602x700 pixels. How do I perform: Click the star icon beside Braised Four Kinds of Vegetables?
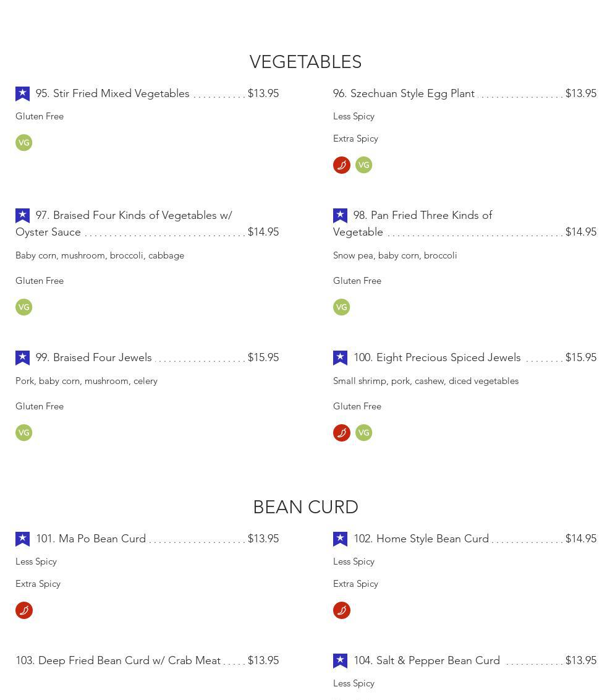click(x=22, y=215)
